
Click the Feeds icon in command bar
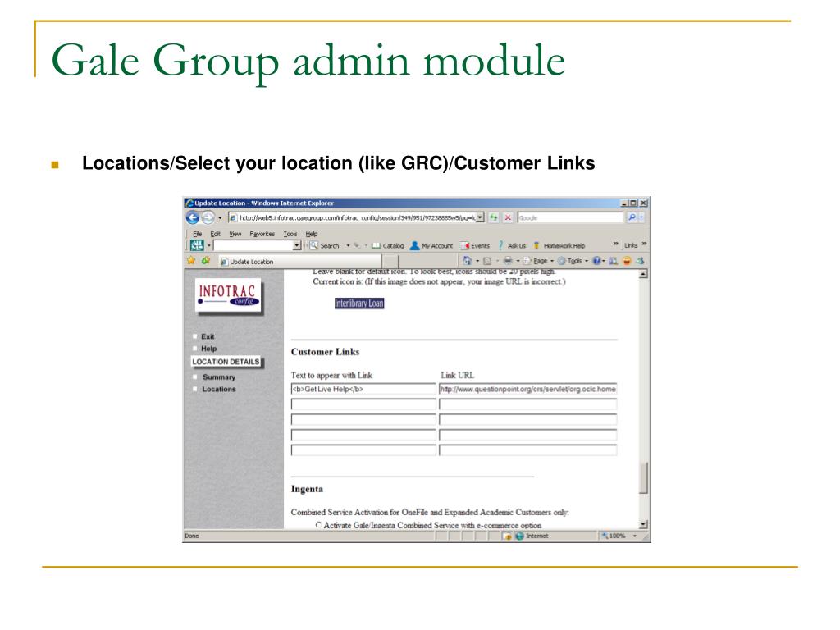point(487,262)
